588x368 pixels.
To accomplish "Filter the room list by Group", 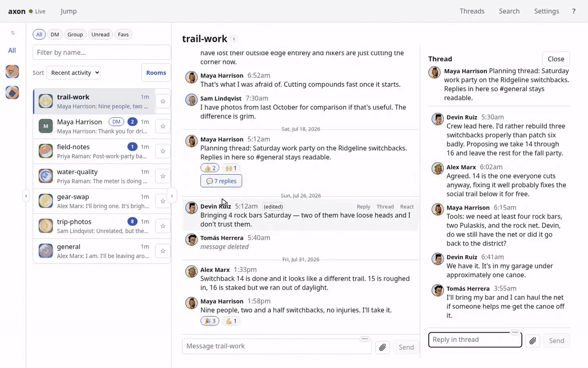I will tap(75, 34).
